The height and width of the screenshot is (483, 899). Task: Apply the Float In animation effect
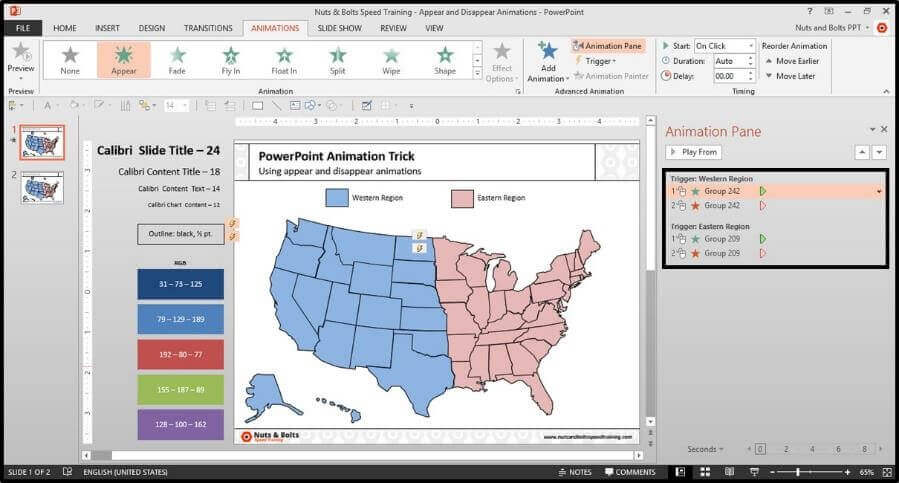coord(284,60)
